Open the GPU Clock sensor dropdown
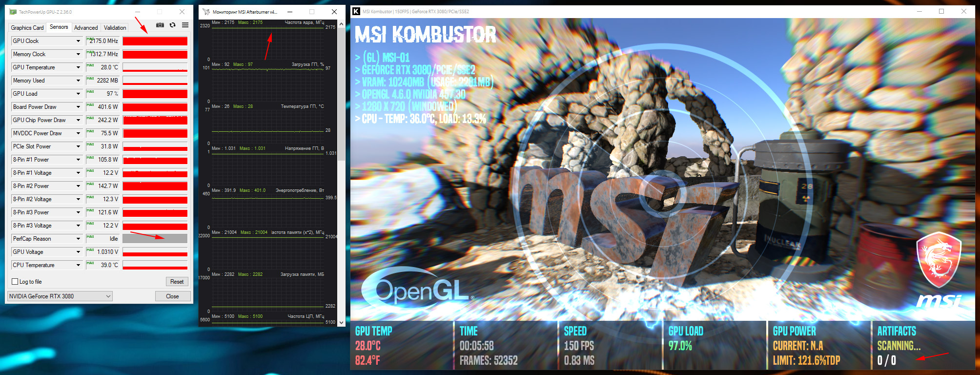 point(78,41)
